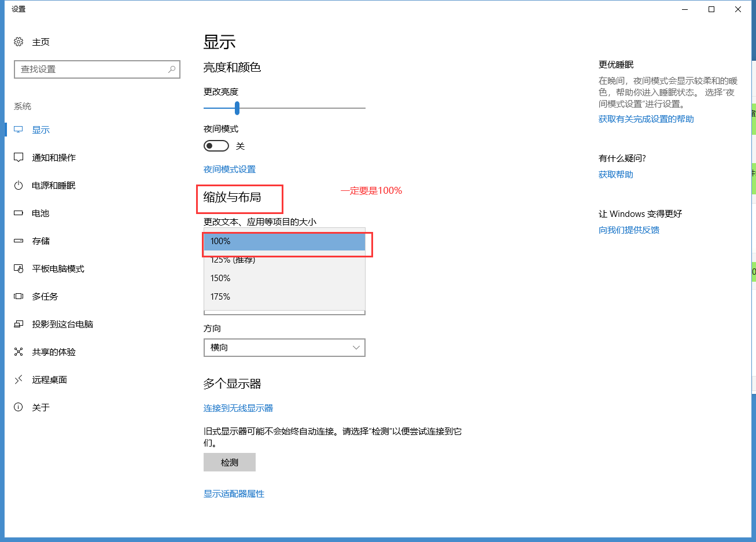This screenshot has height=542, width=756.
Task: Click the Battery icon in sidebar
Action: coord(19,213)
